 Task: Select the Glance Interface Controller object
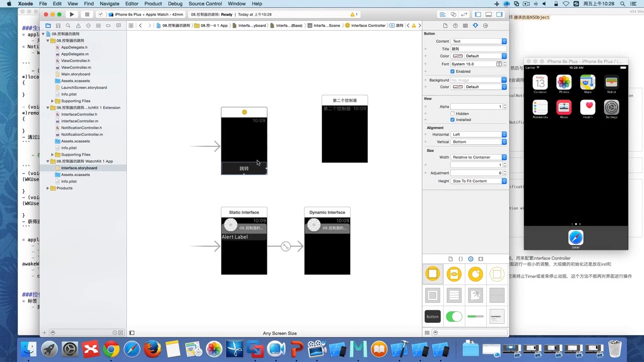click(454, 274)
